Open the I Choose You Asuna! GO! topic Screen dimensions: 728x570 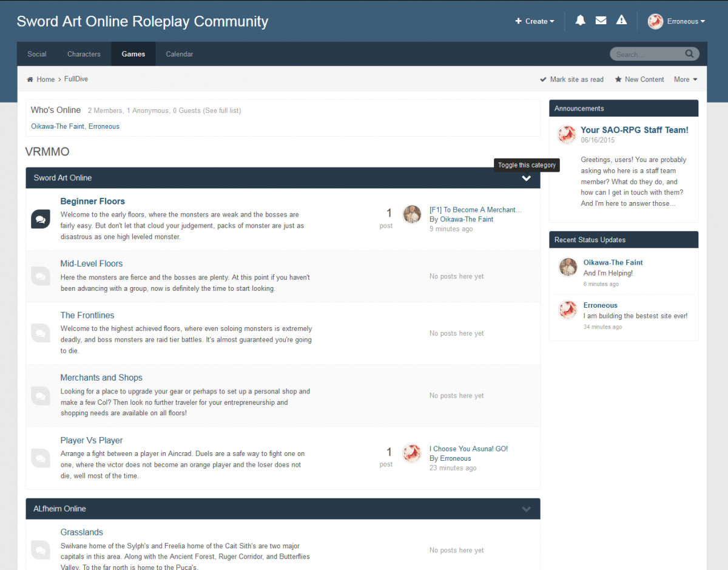pos(468,449)
